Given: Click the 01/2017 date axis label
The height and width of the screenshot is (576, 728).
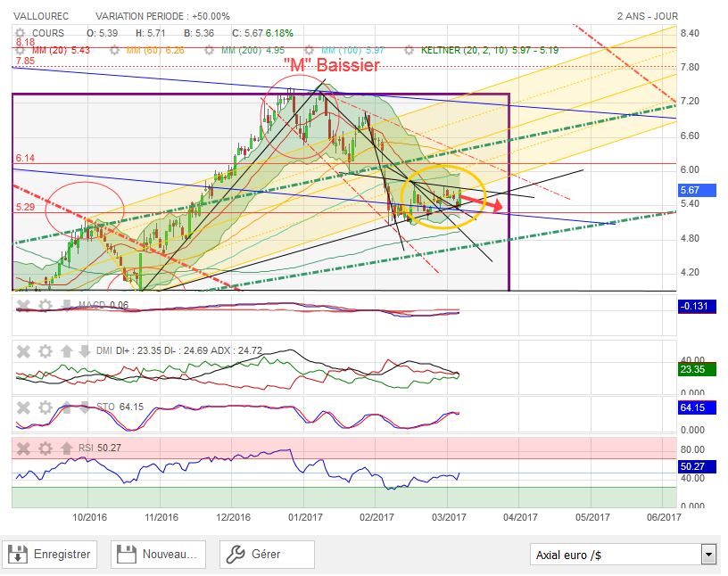Looking at the screenshot, I should [305, 517].
